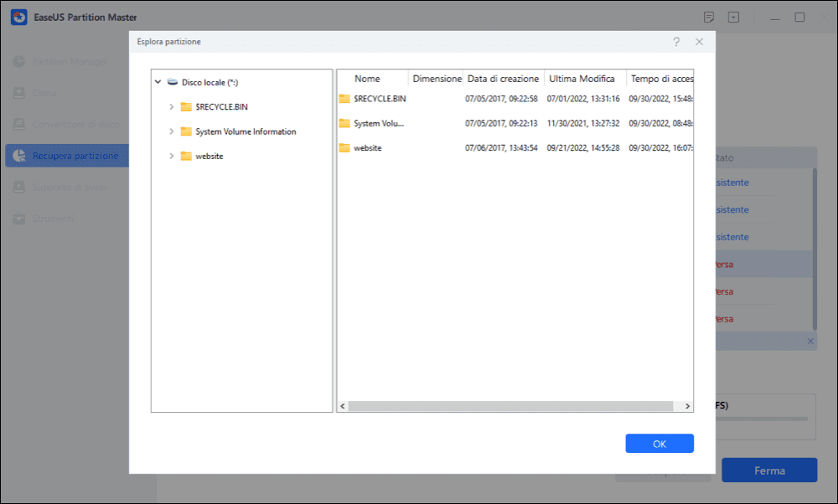Click the Ferma button

coord(768,471)
